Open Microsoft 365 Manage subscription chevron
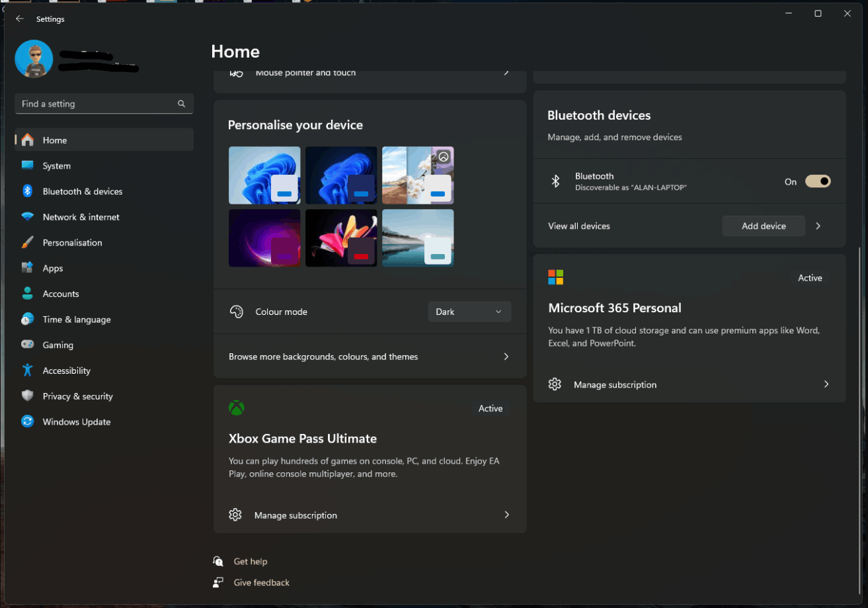 826,384
